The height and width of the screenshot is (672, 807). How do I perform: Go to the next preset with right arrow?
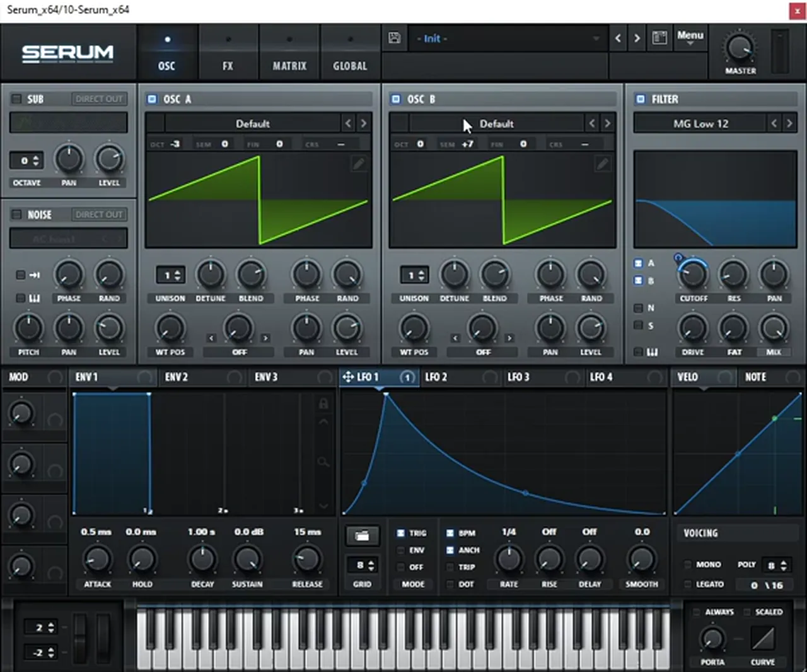click(637, 38)
